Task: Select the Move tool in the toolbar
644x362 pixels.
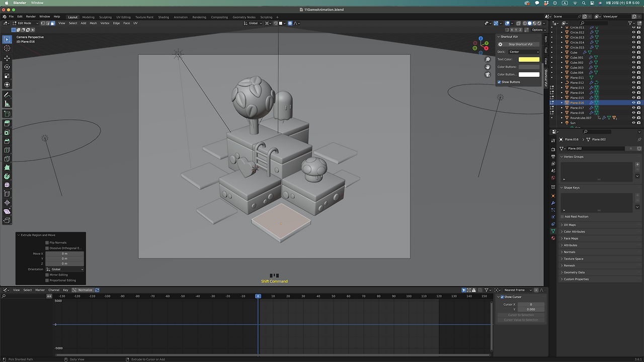Action: (7, 58)
